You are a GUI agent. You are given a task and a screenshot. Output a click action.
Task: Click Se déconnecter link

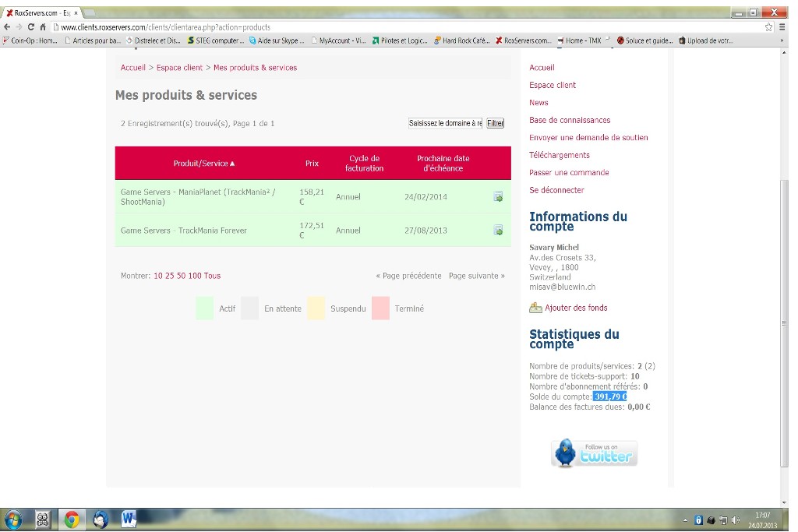click(556, 190)
